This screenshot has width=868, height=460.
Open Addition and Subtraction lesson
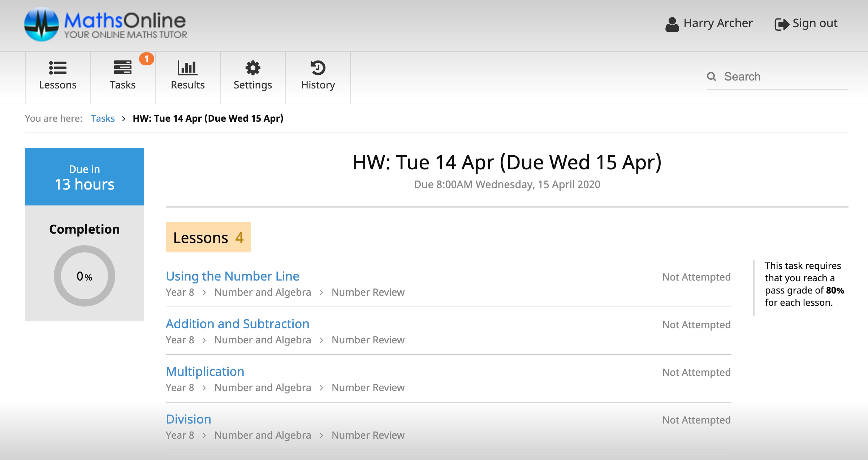coord(237,324)
